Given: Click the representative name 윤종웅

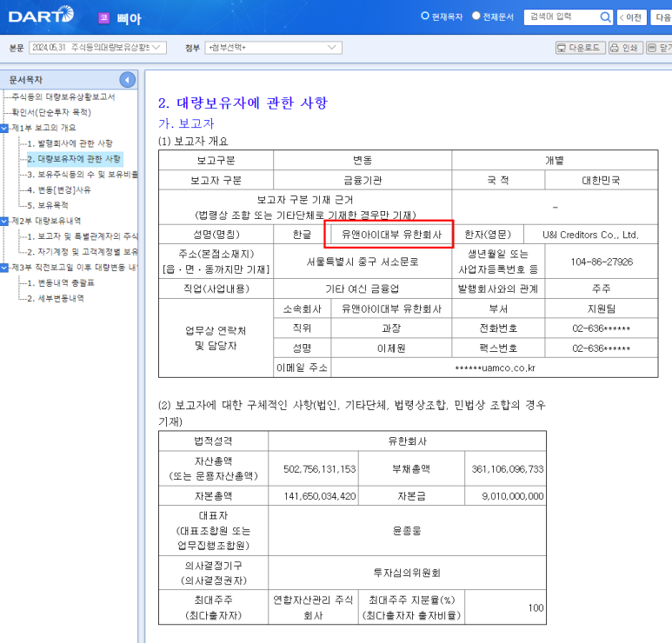Looking at the screenshot, I should 407,531.
